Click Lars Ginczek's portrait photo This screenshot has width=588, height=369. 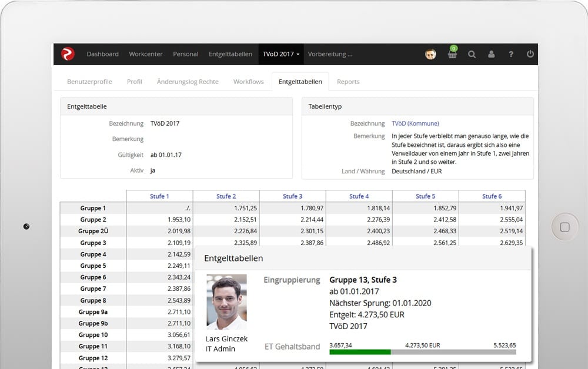point(226,302)
